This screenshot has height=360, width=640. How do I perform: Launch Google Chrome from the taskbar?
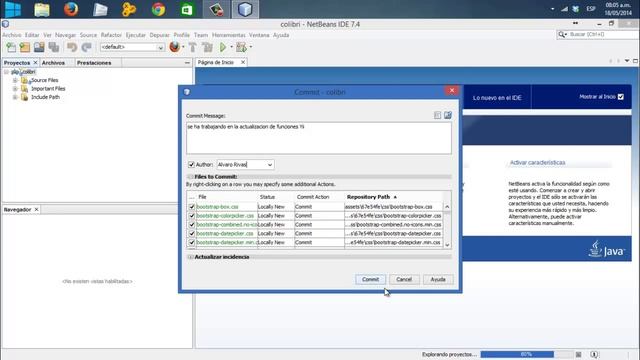click(158, 9)
